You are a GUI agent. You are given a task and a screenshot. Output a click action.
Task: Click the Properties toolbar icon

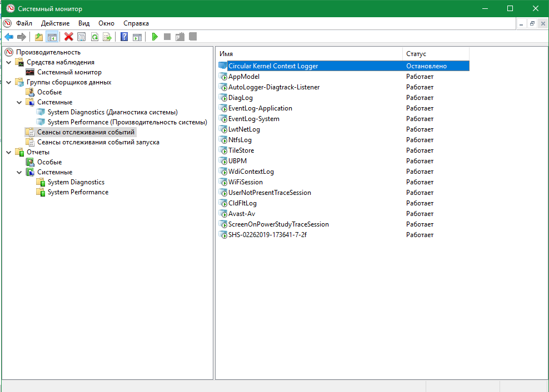click(82, 37)
